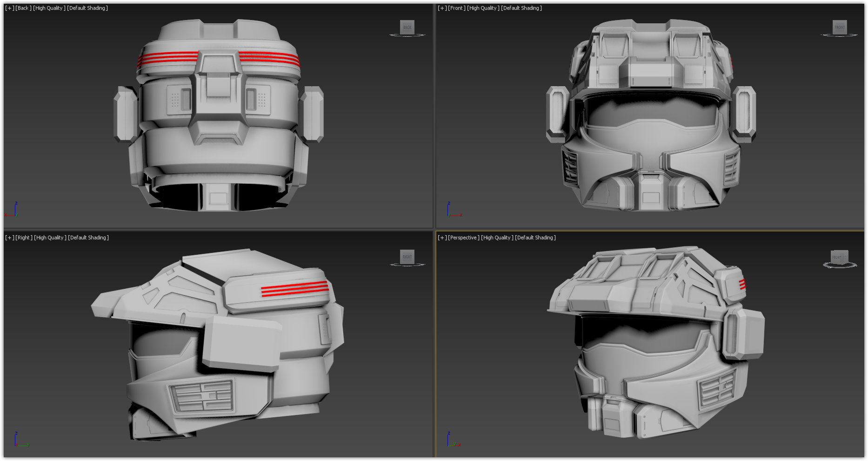This screenshot has width=868, height=461.
Task: Open the [+] general menu of Right viewport
Action: pyautogui.click(x=9, y=237)
